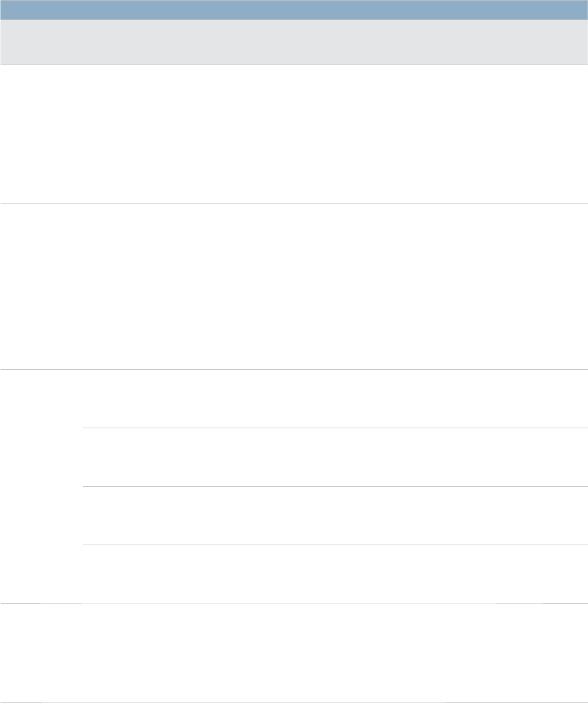Click the merged left cell spanning four sub-rows
Image resolution: width=588 pixels, height=703 pixels.
41,486
